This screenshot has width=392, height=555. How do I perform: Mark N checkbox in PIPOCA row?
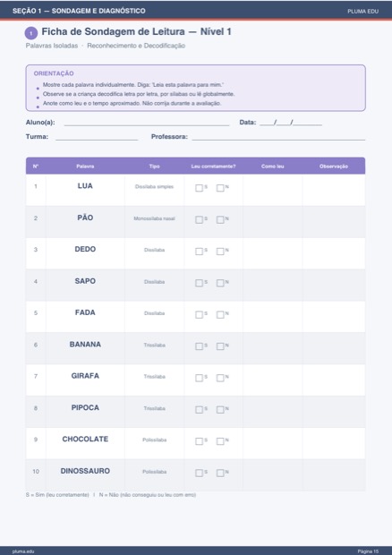pos(220,409)
